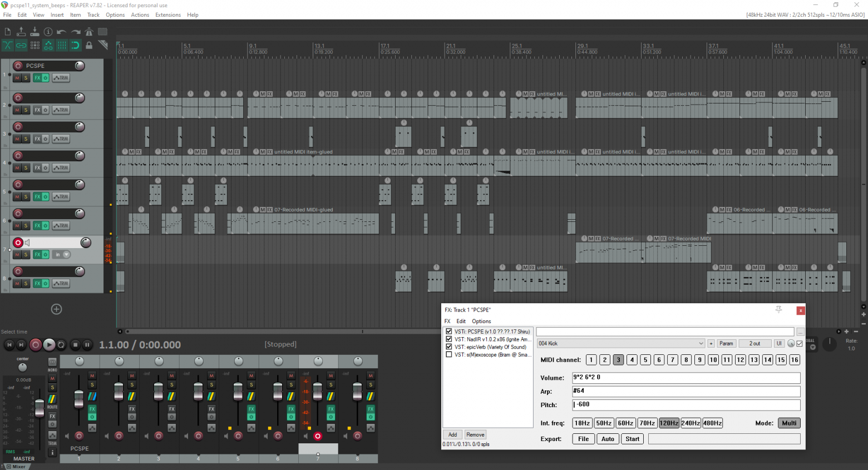
Task: Open the 2 out pin connector
Action: pyautogui.click(x=754, y=344)
